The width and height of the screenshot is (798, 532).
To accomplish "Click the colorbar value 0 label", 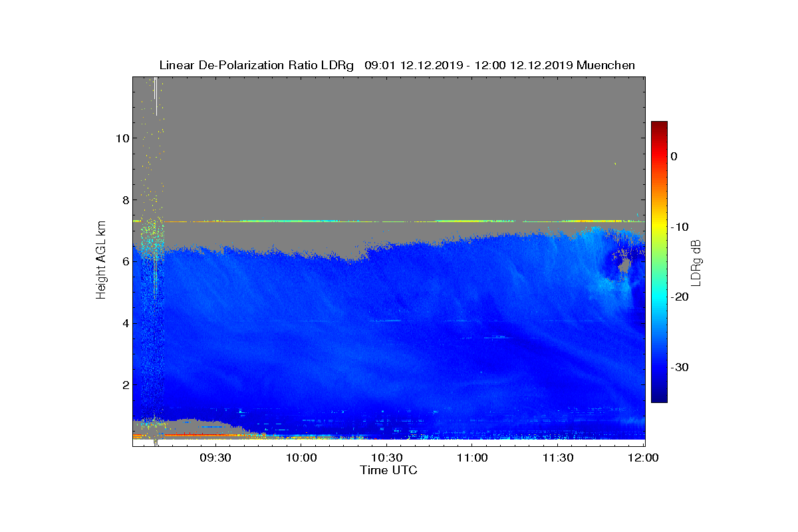I will [x=674, y=156].
